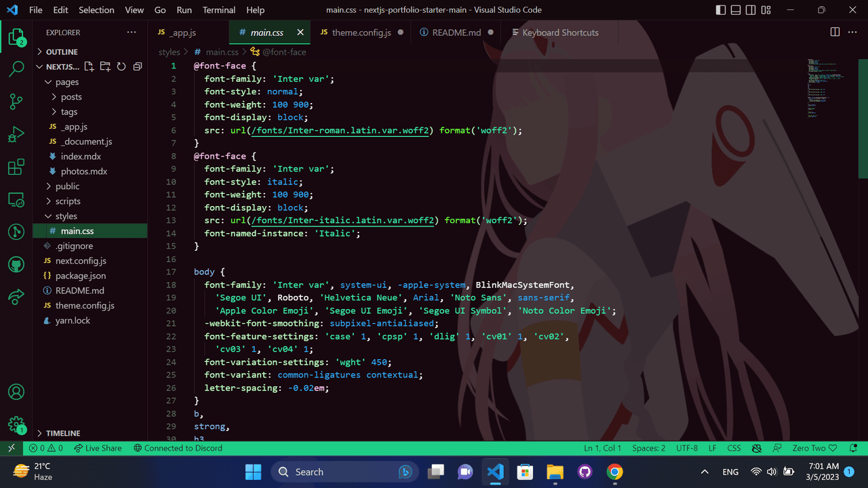
Task: Open editor more actions ellipsis
Action: (x=854, y=32)
